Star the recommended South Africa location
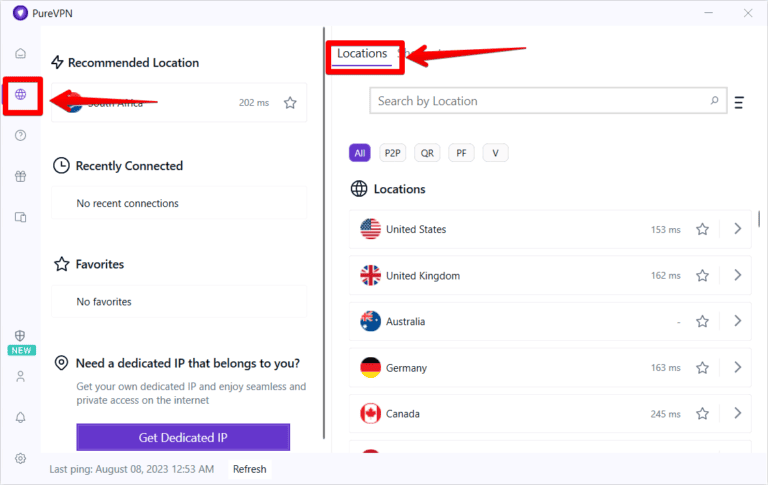Image resolution: width=768 pixels, height=485 pixels. 290,102
